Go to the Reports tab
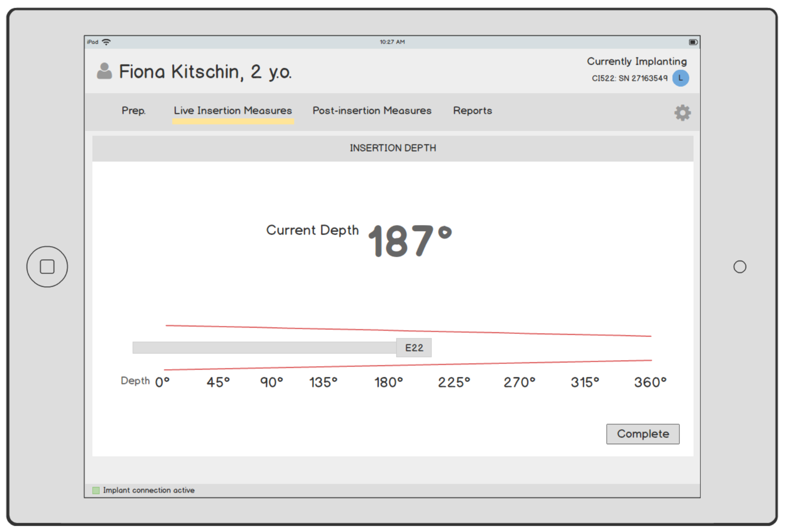786x532 pixels. click(x=472, y=111)
